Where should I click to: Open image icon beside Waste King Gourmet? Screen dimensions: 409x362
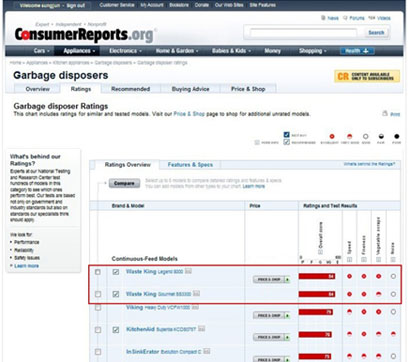[x=196, y=293]
